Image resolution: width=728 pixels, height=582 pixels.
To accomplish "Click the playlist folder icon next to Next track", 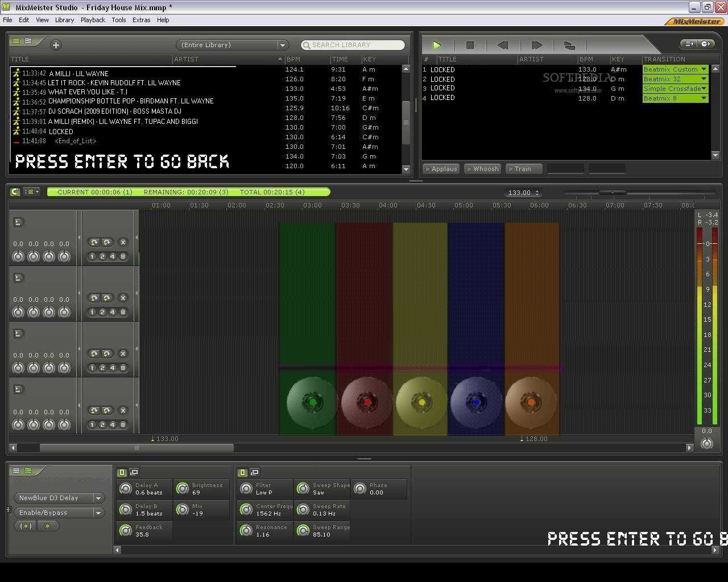I will [569, 45].
